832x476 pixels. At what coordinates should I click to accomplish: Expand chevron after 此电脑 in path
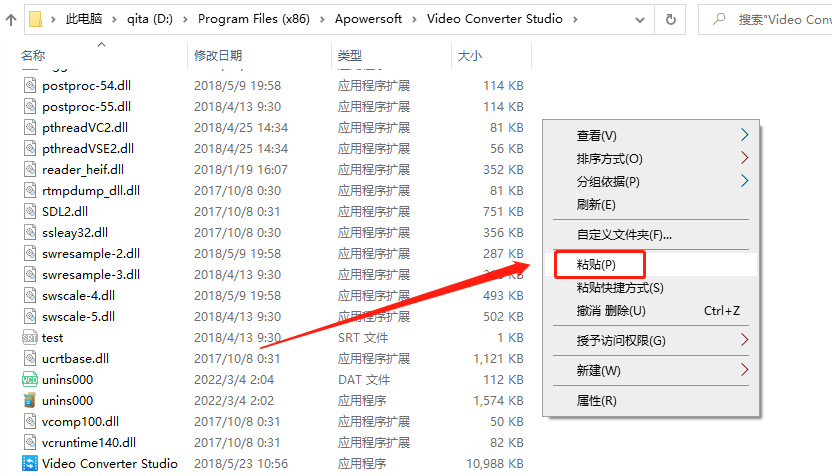point(114,20)
